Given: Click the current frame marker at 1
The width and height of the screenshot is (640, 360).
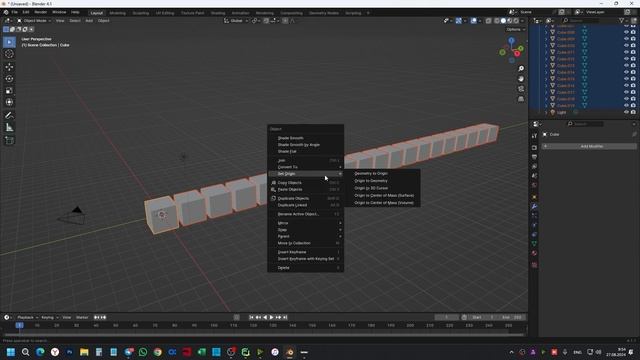Looking at the screenshot, I should click(19, 325).
